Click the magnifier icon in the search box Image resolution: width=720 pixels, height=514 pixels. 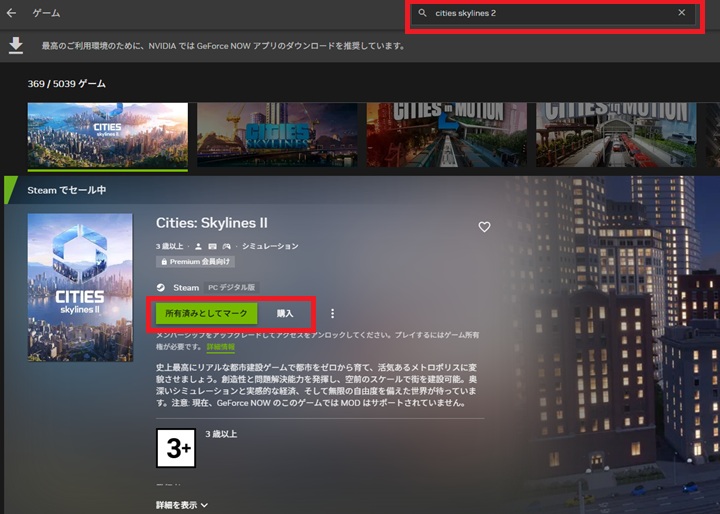point(423,14)
